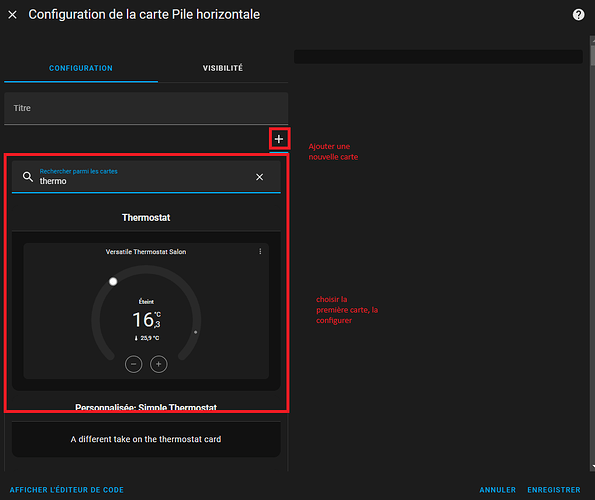Clear the thermo search text

click(x=260, y=177)
